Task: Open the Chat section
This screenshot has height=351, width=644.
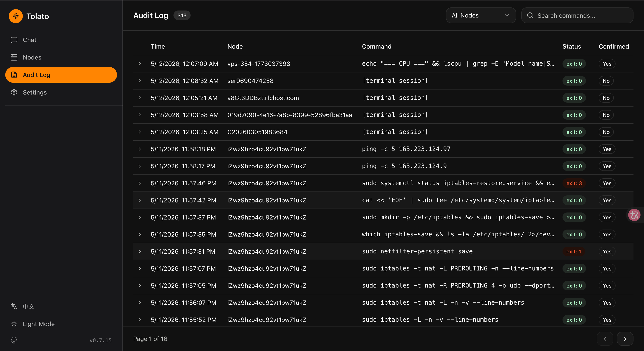Action: click(61, 40)
